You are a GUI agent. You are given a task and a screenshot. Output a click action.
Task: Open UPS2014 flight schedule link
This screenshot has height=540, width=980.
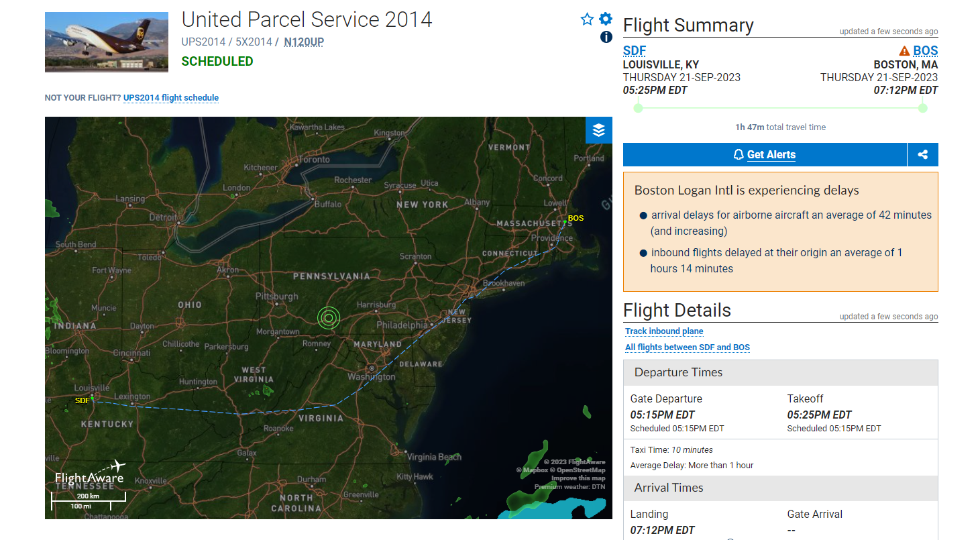pyautogui.click(x=171, y=98)
